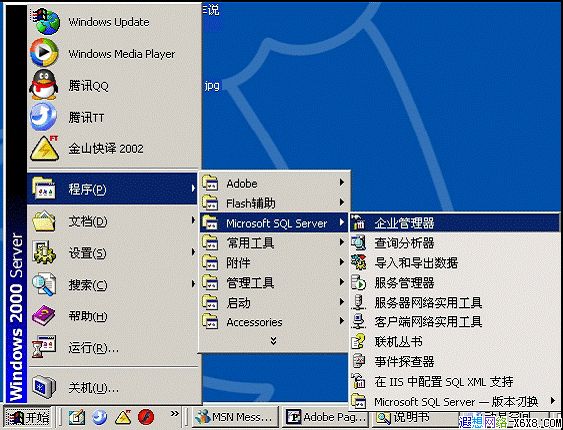The image size is (563, 430).
Task: Open 帮助(H) help entry
Action: tap(113, 316)
